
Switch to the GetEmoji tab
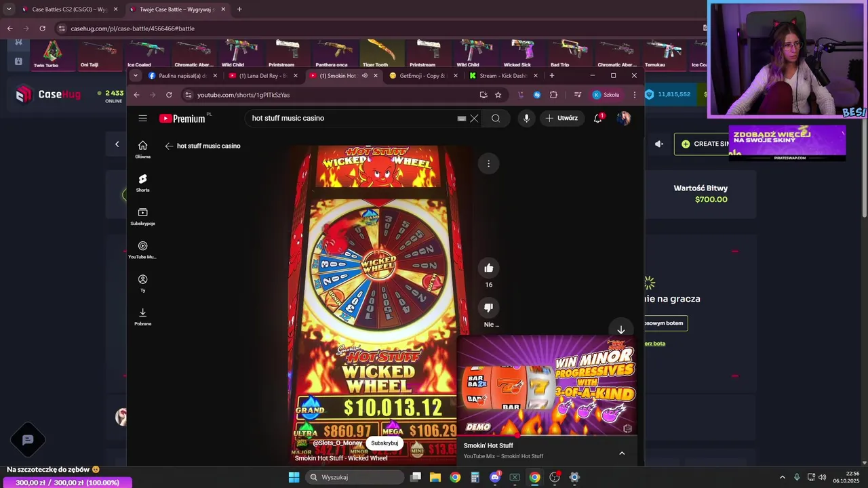pos(424,76)
